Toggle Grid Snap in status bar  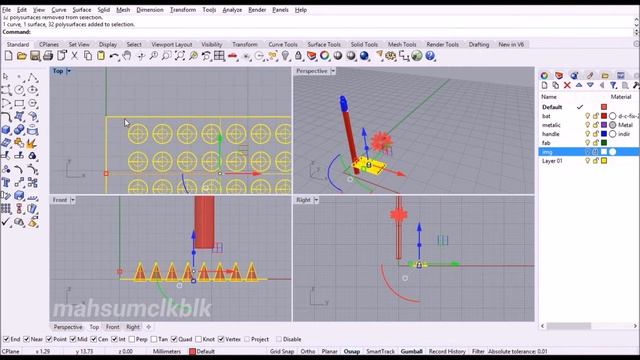coord(282,351)
